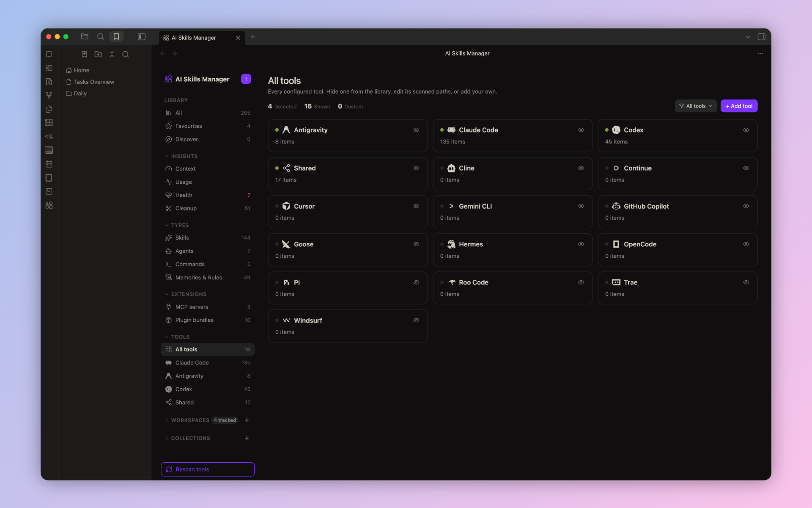
Task: Open the tab list dropdown chevron
Action: tap(748, 37)
